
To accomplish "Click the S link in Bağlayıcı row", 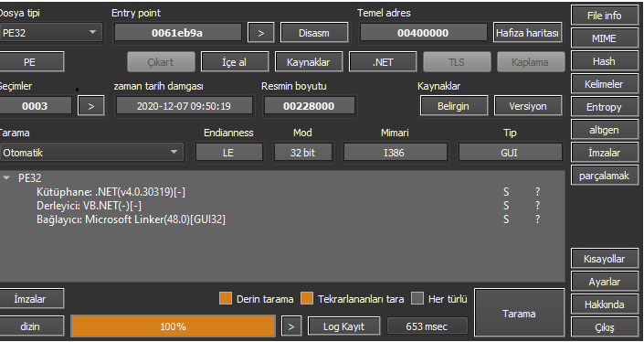I will 506,219.
